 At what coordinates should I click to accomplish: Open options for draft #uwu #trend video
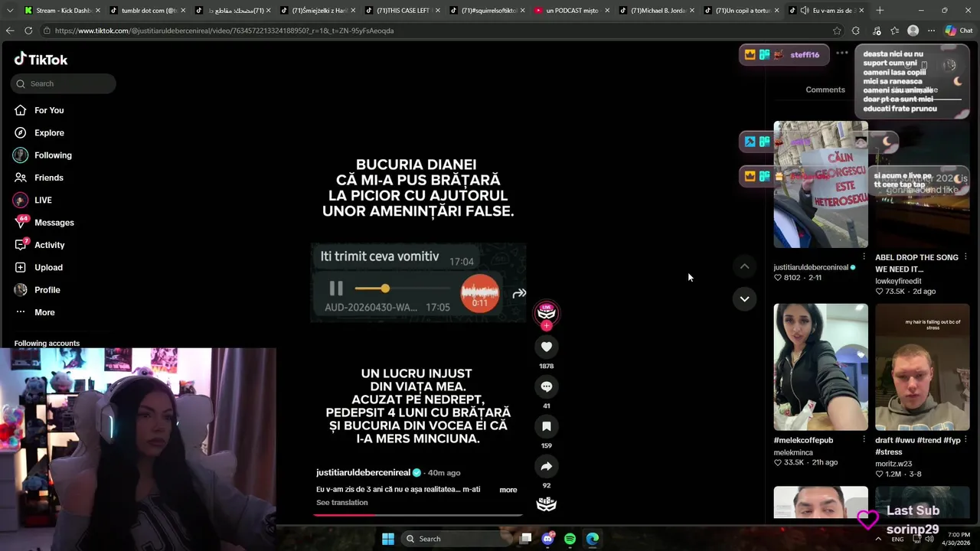tap(965, 440)
